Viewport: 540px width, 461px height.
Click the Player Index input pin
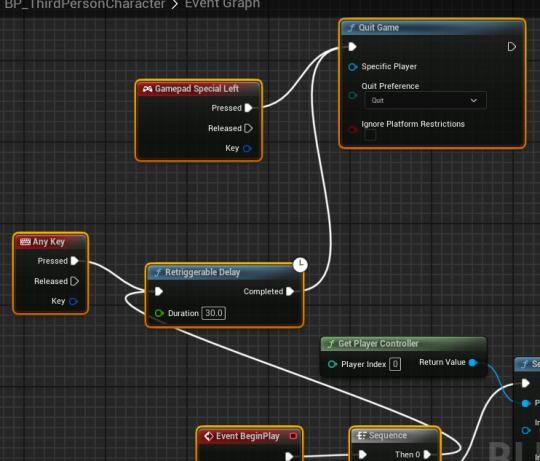tap(332, 364)
